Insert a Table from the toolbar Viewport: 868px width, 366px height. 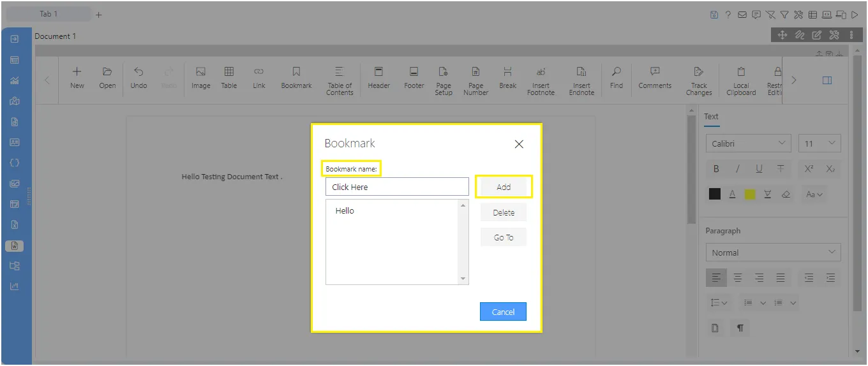(x=229, y=79)
